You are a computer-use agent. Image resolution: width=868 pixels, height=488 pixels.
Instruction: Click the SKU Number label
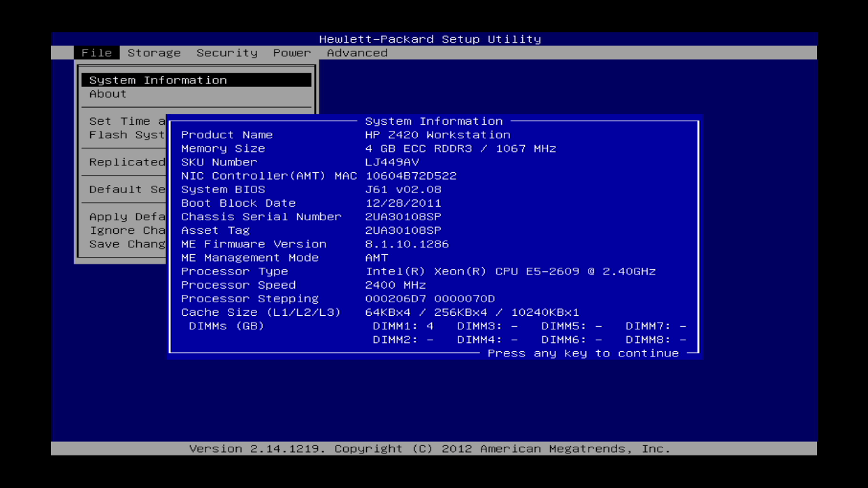(219, 162)
